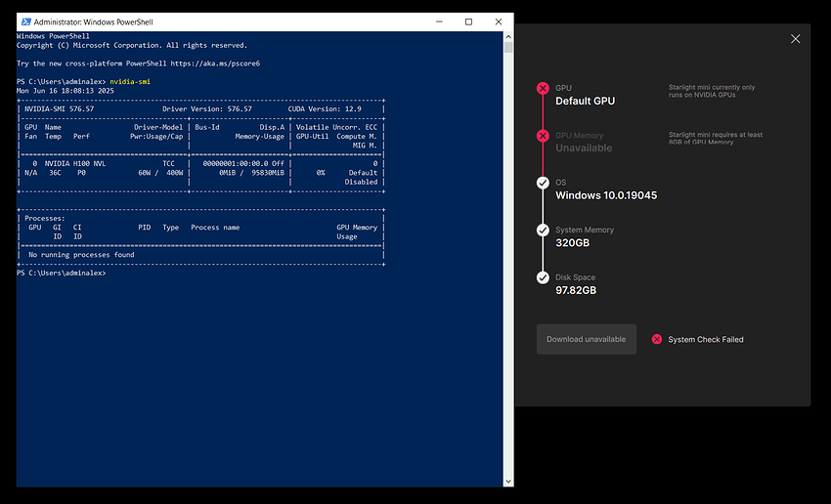Image resolution: width=831 pixels, height=504 pixels.
Task: Click the PowerShell icon in title bar
Action: (x=26, y=21)
